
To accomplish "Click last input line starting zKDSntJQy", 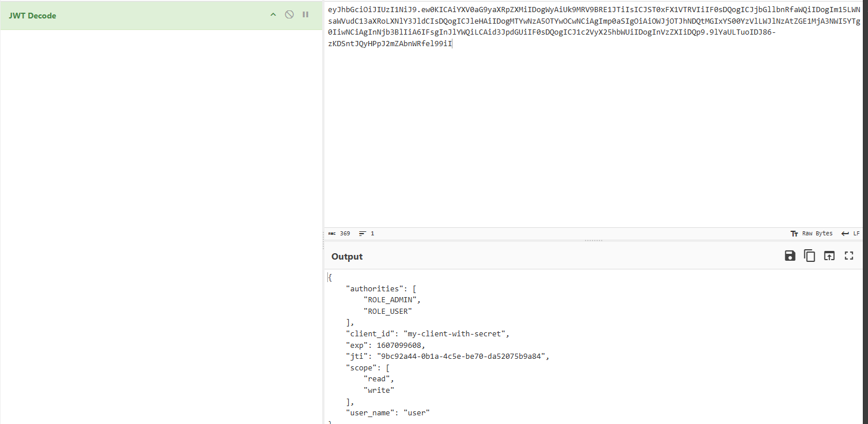I will [390, 44].
